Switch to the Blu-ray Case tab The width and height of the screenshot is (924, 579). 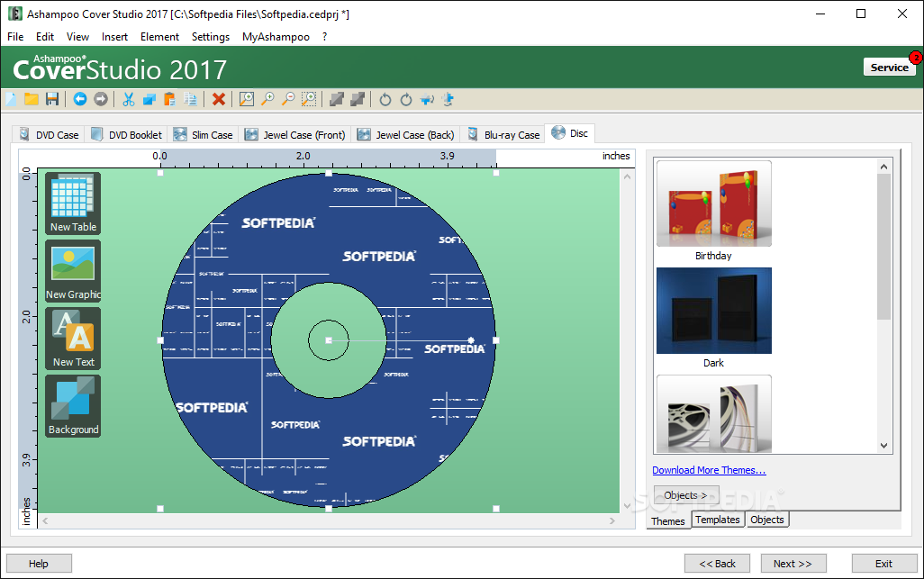click(x=503, y=134)
